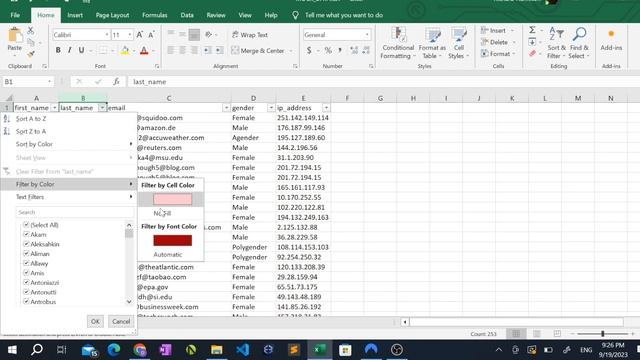Open File Explorer from taskbar
The width and height of the screenshot is (640, 360).
tap(217, 350)
